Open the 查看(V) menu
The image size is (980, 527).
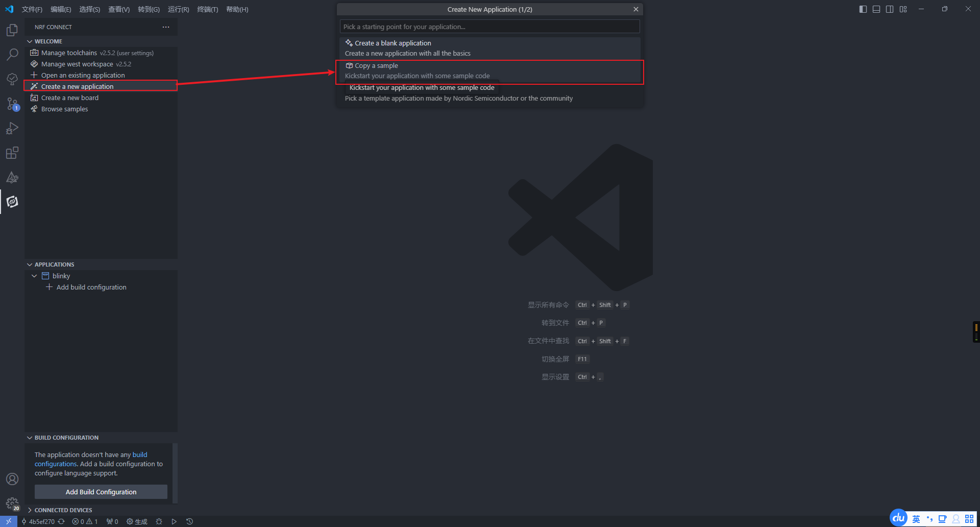[119, 9]
